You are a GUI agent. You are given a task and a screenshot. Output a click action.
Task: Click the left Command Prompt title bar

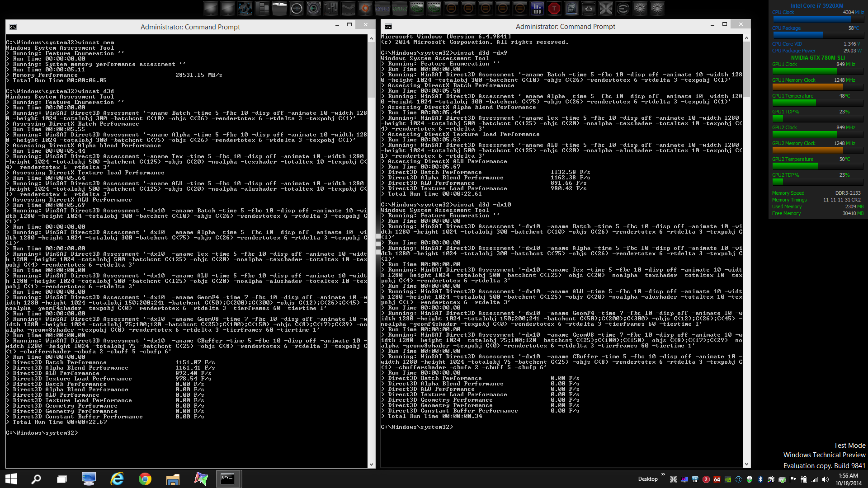pyautogui.click(x=190, y=27)
